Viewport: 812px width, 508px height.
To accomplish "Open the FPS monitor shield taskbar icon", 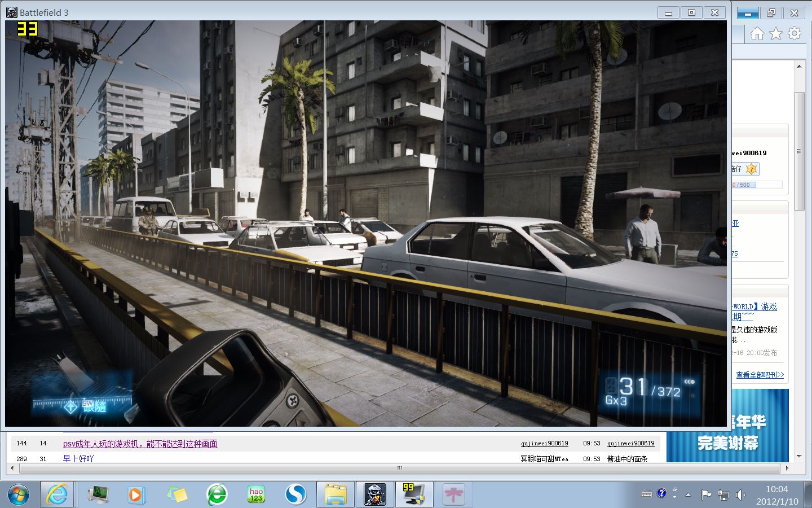I will coord(414,494).
